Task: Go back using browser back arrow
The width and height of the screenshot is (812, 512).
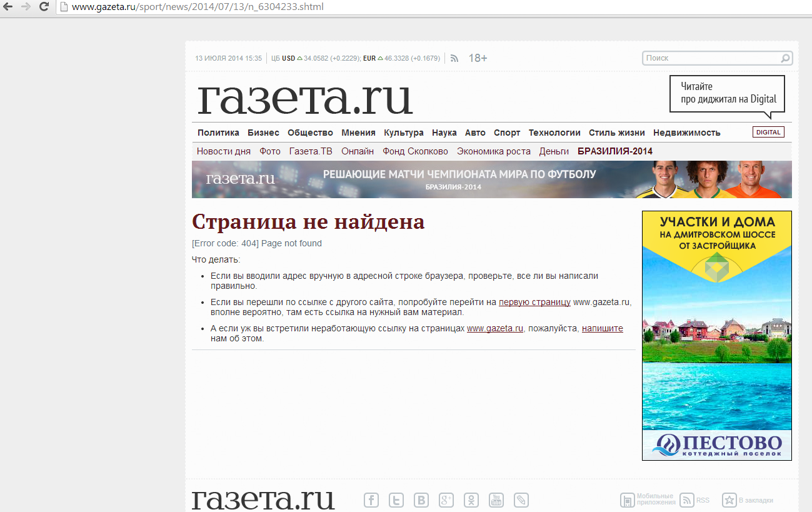Action: pos(8,7)
